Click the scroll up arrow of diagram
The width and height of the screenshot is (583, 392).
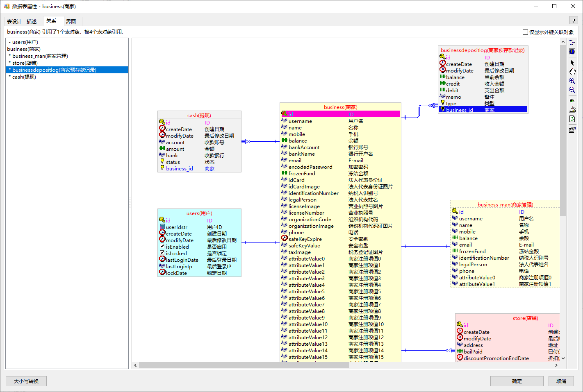click(x=563, y=42)
